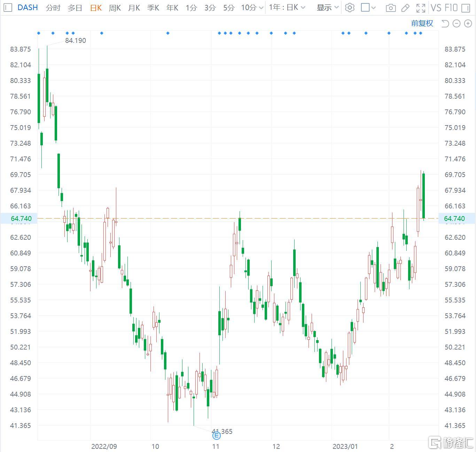Open the F10 company info
Image resolution: width=476 pixels, height=452 pixels.
point(451,8)
